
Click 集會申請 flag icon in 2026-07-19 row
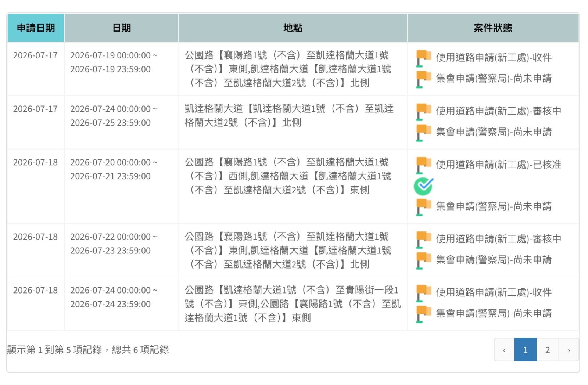pos(423,79)
